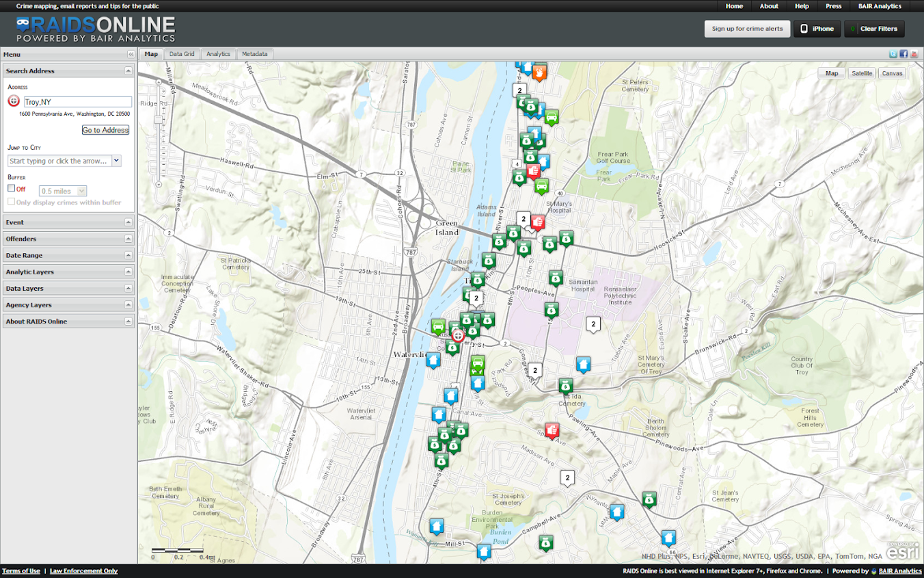Open the RAIDS Online Twitter page icon
This screenshot has height=578, width=924.
[893, 54]
